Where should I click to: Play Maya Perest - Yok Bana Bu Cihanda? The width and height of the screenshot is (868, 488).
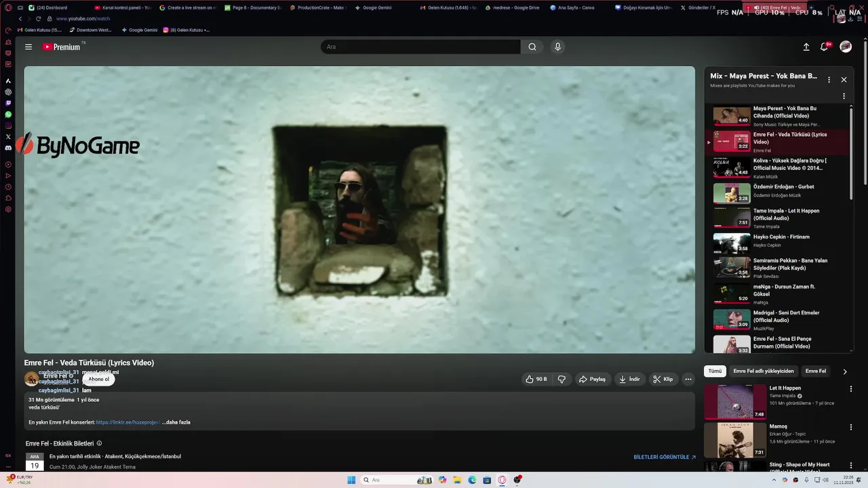coord(778,116)
